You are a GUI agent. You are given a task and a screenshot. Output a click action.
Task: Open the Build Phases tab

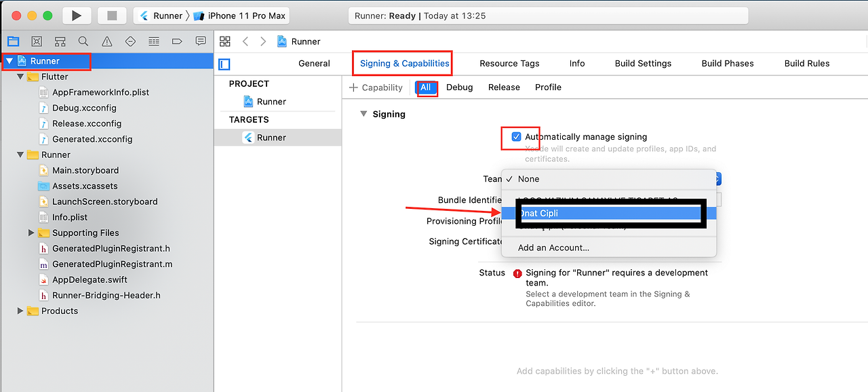pyautogui.click(x=728, y=63)
